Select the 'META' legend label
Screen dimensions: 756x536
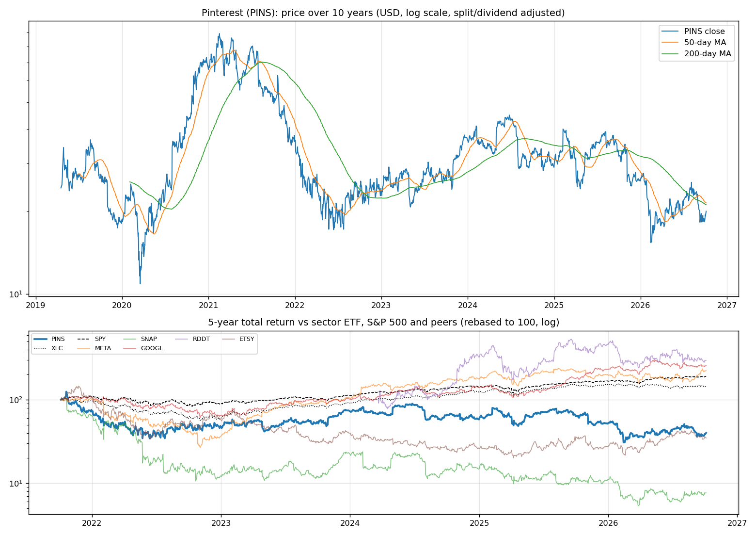103,348
